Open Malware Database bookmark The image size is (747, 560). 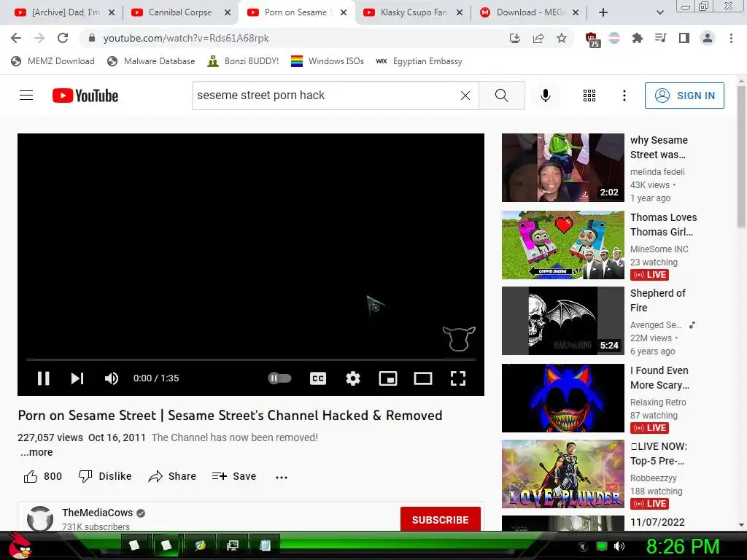[151, 61]
